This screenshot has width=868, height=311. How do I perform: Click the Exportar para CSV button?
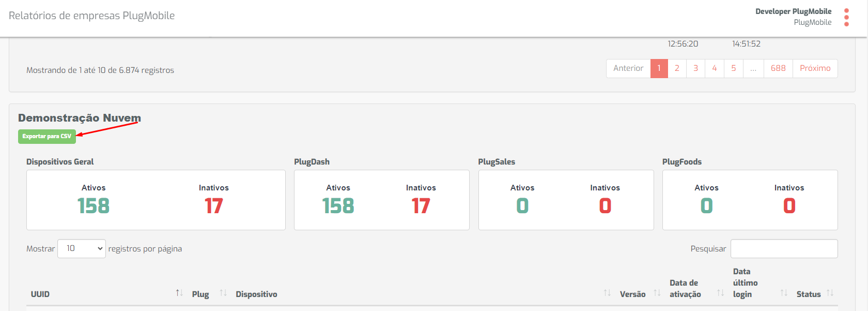pos(47,136)
